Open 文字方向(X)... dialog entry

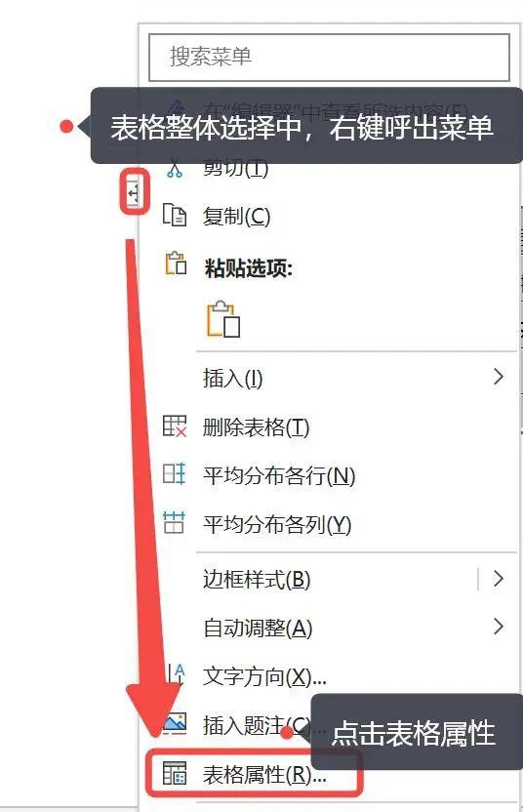264,676
